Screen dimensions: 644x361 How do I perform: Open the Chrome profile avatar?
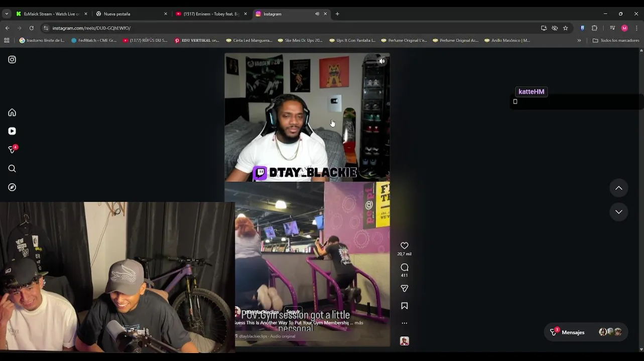[x=624, y=28]
